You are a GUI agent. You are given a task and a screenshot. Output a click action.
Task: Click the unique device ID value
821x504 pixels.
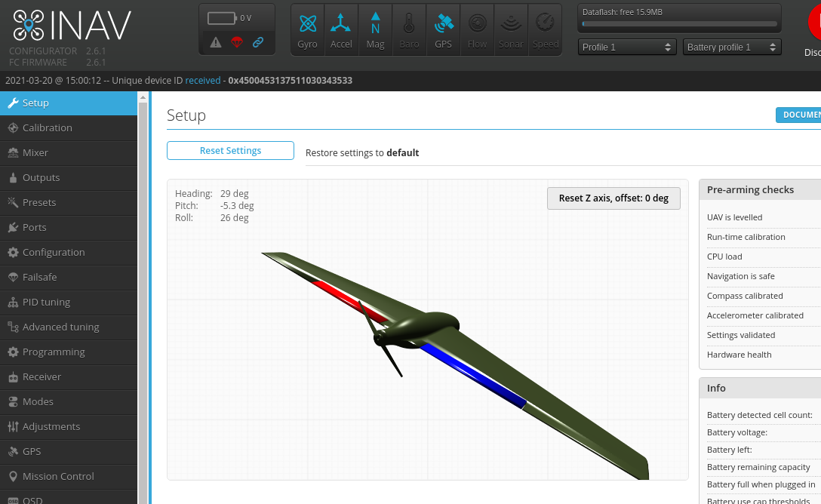click(x=290, y=81)
